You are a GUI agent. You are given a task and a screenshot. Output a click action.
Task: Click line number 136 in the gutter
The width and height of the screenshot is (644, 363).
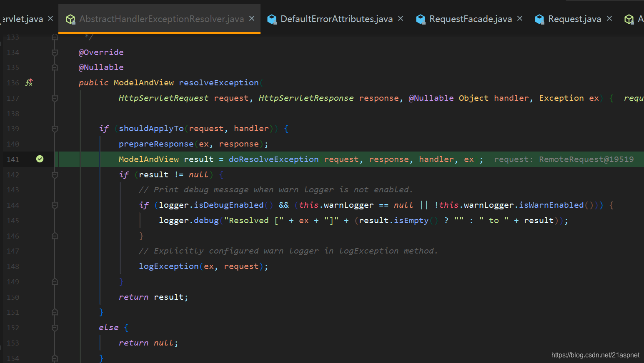[13, 83]
